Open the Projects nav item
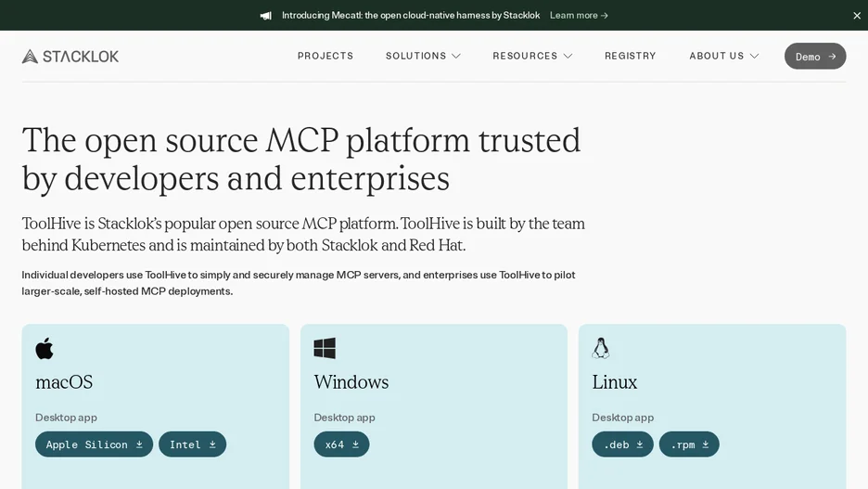868x489 pixels. 325,56
